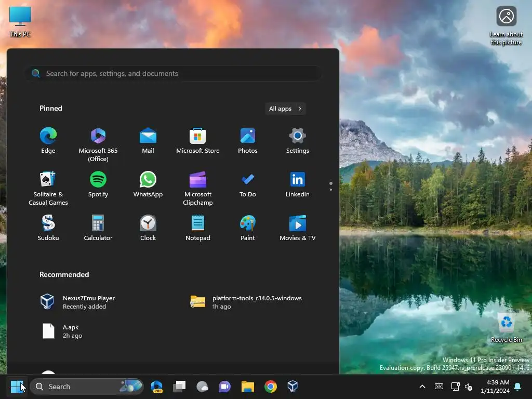532x399 pixels.
Task: Click the Start menu search field
Action: click(x=174, y=73)
